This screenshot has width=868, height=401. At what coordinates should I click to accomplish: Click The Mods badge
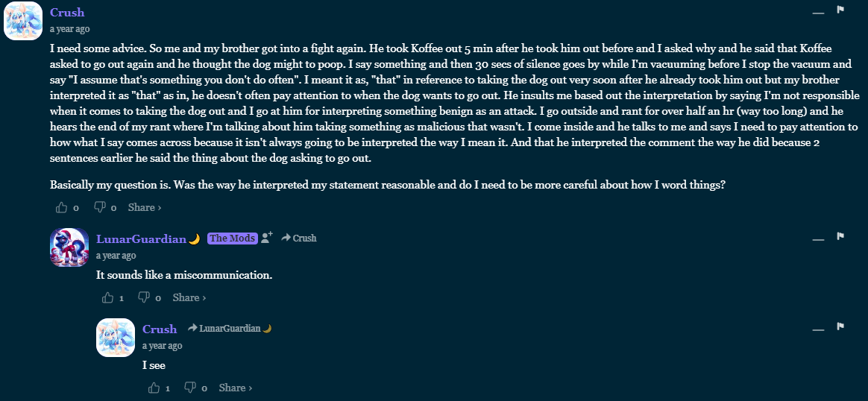coord(233,239)
